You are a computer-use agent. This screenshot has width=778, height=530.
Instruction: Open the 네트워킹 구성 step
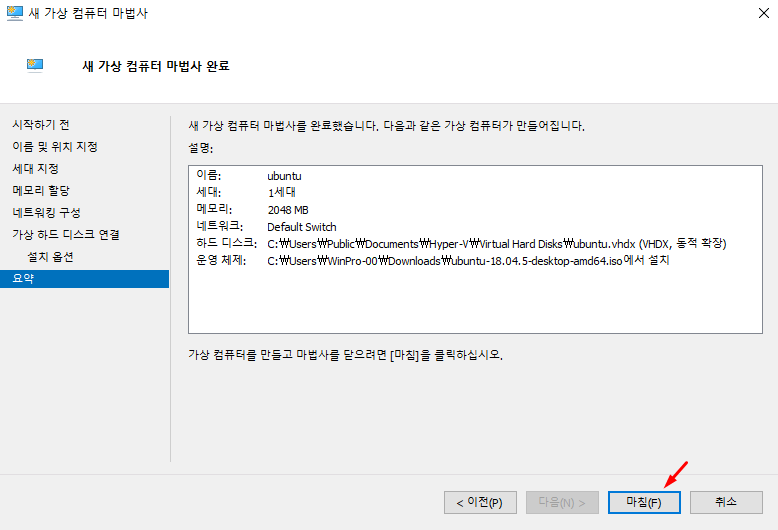pos(46,213)
